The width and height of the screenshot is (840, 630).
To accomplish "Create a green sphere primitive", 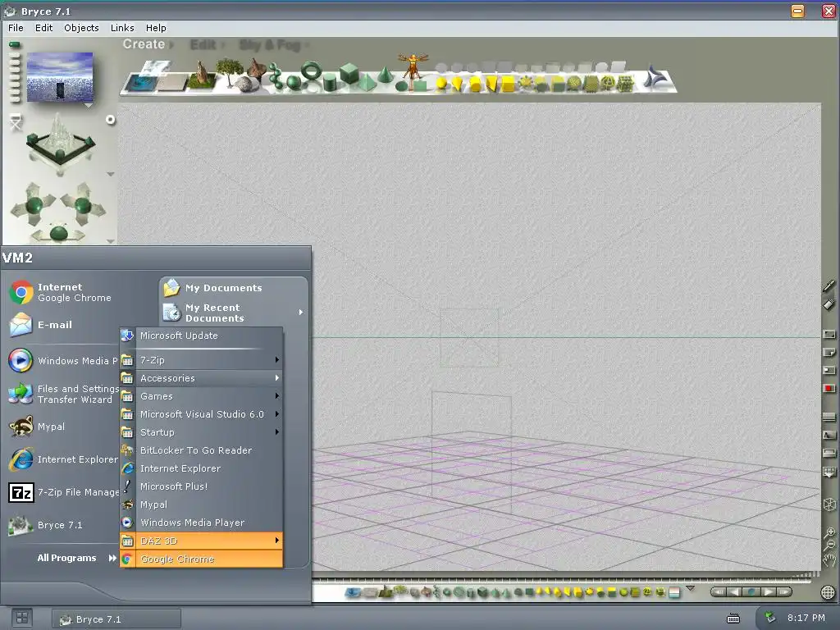I will coord(294,82).
